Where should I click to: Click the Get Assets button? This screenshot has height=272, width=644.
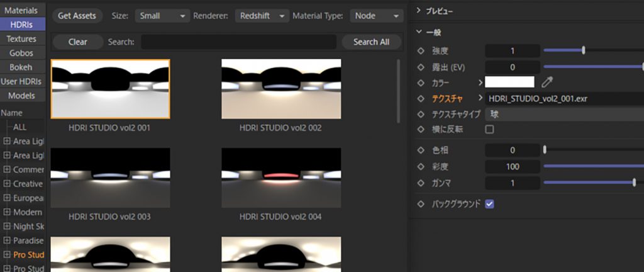(x=77, y=16)
